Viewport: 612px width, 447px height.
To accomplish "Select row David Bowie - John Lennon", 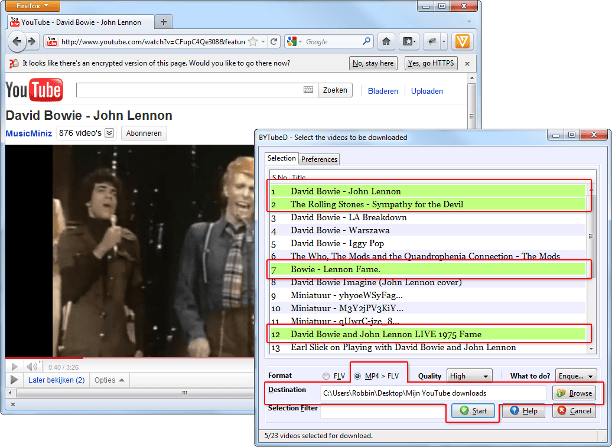I will [428, 191].
